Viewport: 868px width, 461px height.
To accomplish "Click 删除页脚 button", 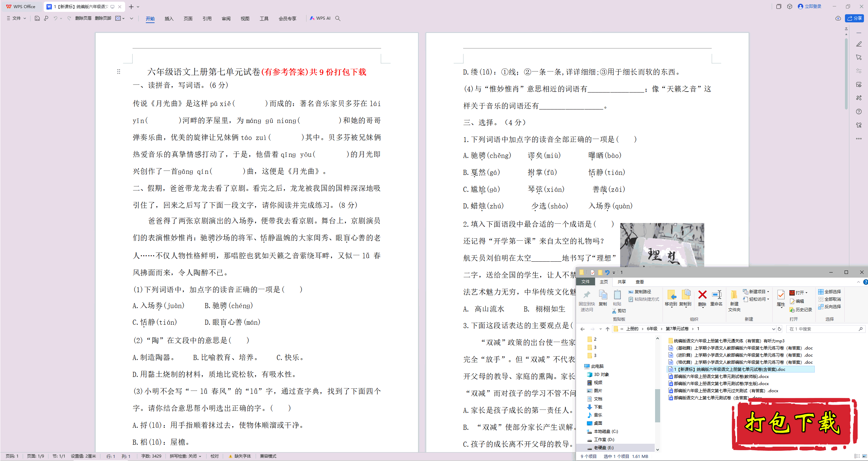I will click(103, 18).
